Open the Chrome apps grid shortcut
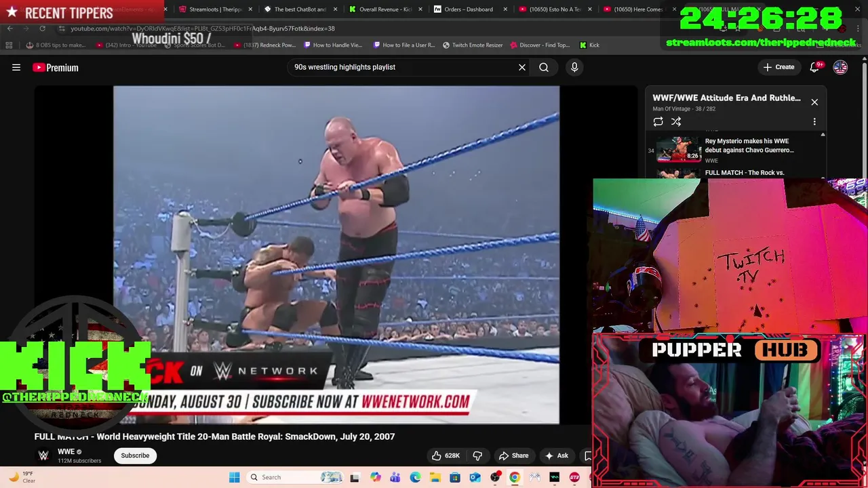This screenshot has height=488, width=868. click(x=9, y=45)
